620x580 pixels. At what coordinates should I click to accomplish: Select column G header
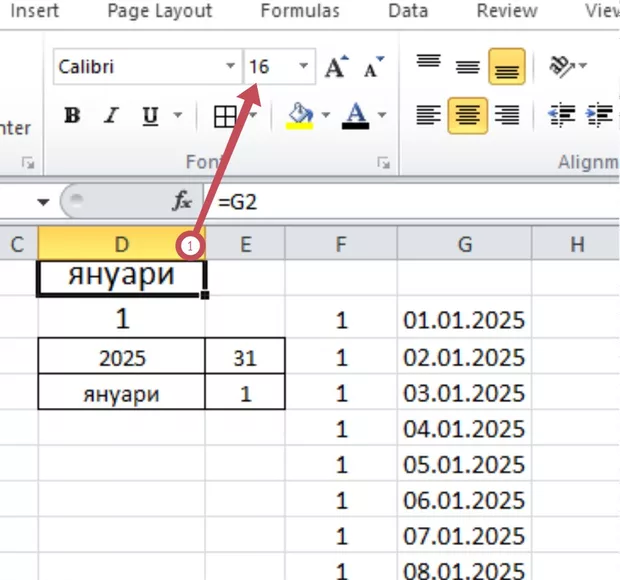[x=464, y=243]
